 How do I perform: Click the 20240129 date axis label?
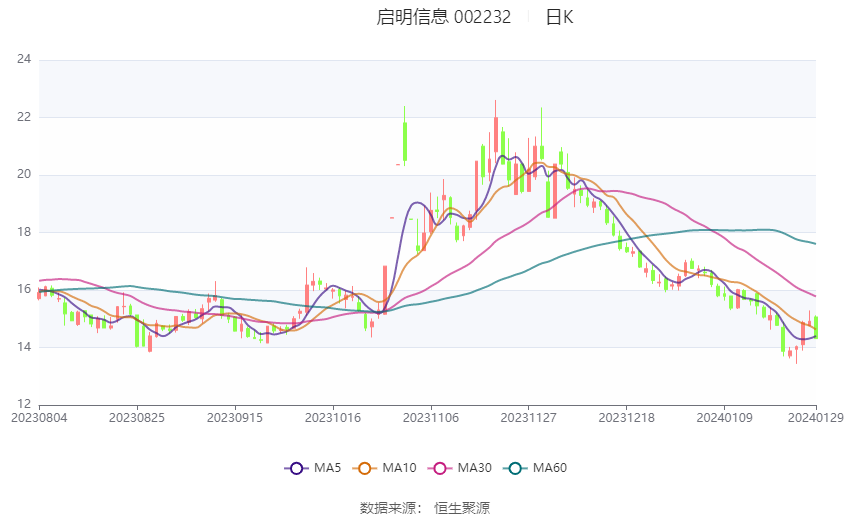pos(815,418)
